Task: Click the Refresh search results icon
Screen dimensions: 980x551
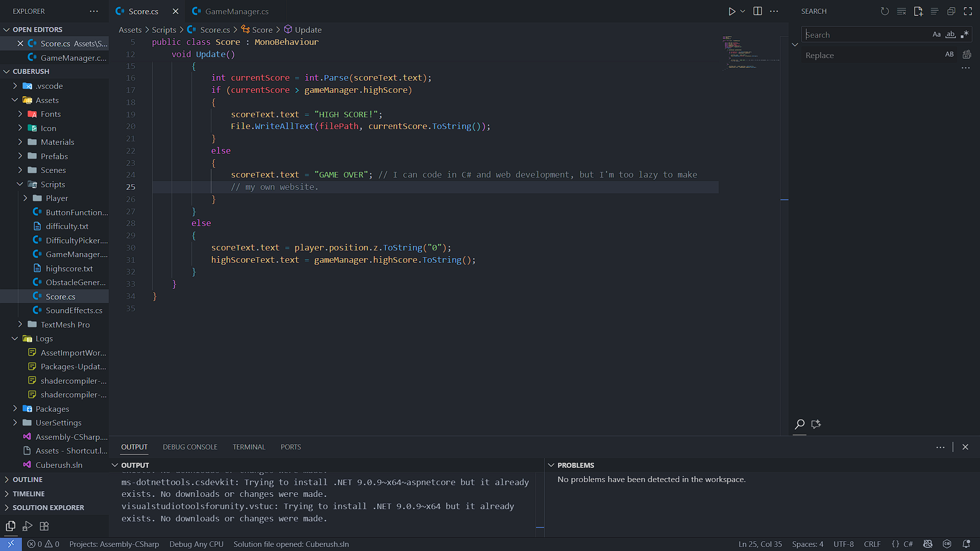Action: pyautogui.click(x=885, y=11)
